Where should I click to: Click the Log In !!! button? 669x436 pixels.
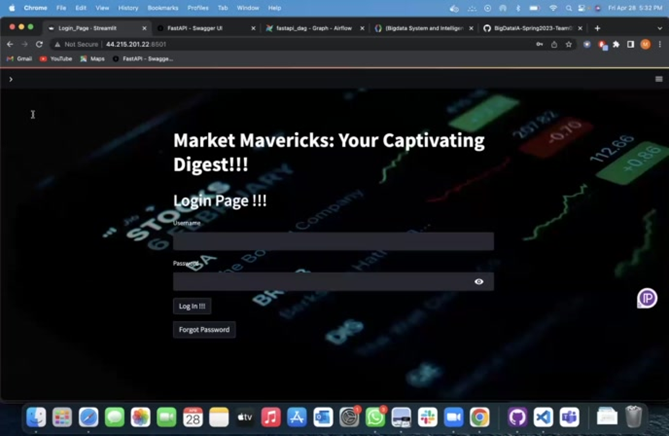click(192, 306)
